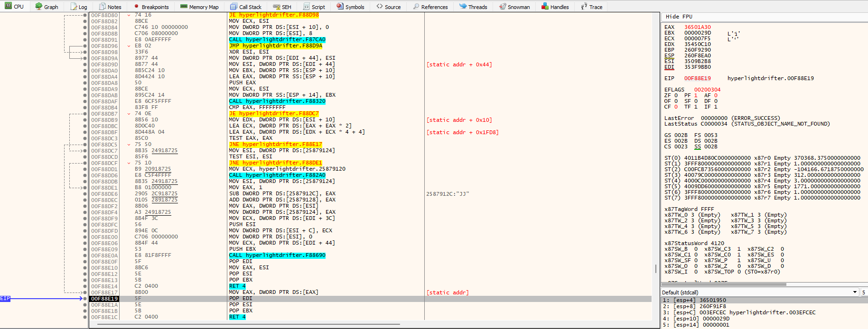Open the Default (stdcall) calling convention dropdown
Screen dimensions: 868x329
[855, 292]
